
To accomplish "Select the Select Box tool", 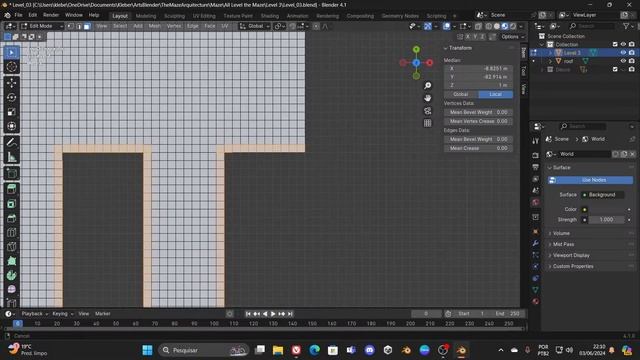I will tap(11, 53).
